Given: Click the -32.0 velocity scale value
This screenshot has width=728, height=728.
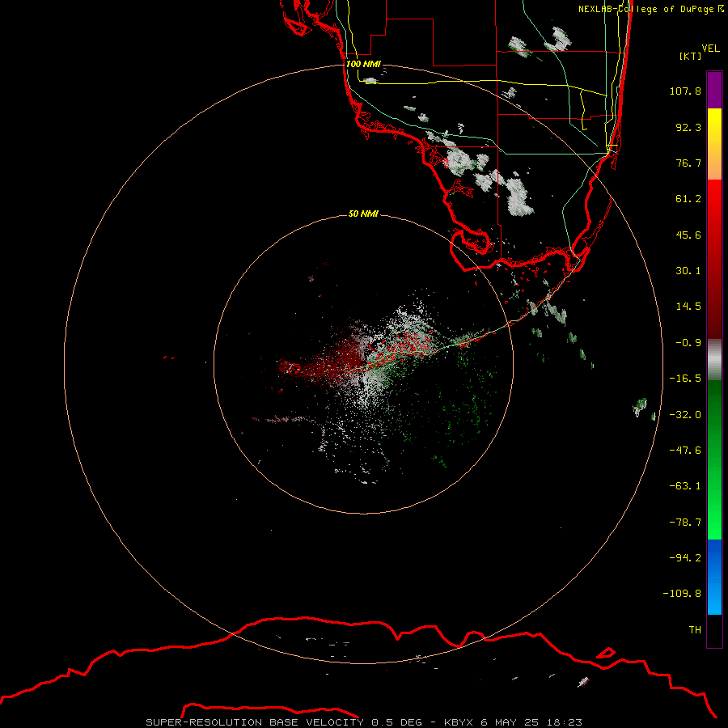Looking at the screenshot, I should [685, 415].
